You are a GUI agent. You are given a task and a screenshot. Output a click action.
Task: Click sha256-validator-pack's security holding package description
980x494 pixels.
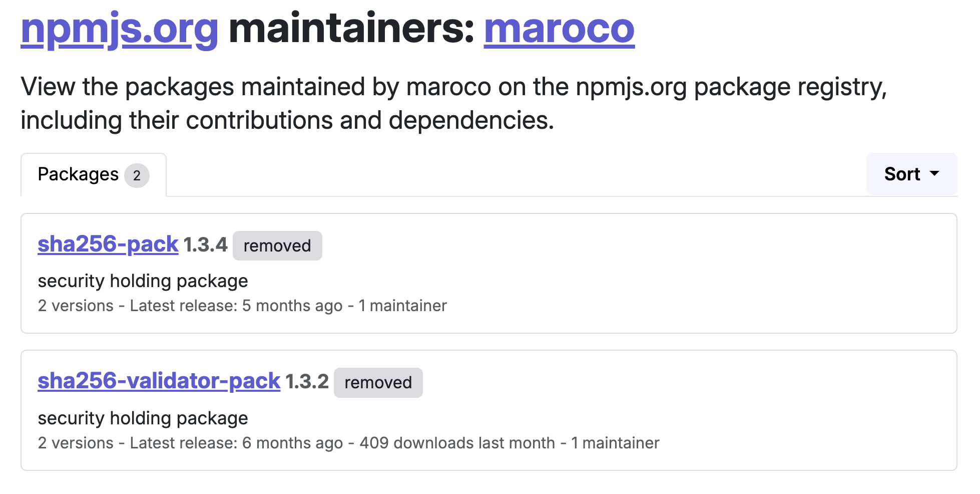click(143, 418)
